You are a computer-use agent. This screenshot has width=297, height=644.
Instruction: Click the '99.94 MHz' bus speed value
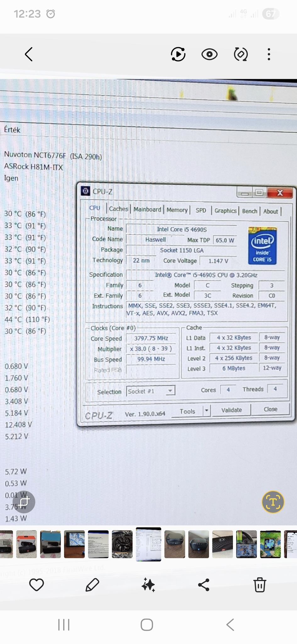click(151, 359)
